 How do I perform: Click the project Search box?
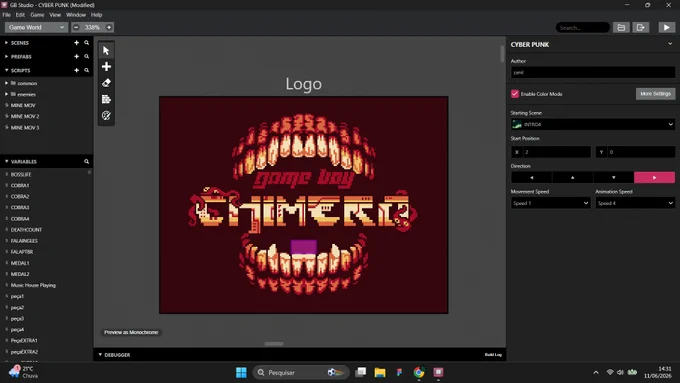point(582,27)
